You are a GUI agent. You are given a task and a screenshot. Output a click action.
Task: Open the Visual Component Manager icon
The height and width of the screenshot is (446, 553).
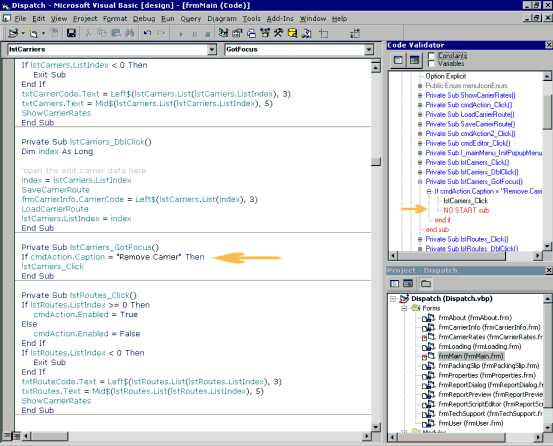tap(306, 33)
